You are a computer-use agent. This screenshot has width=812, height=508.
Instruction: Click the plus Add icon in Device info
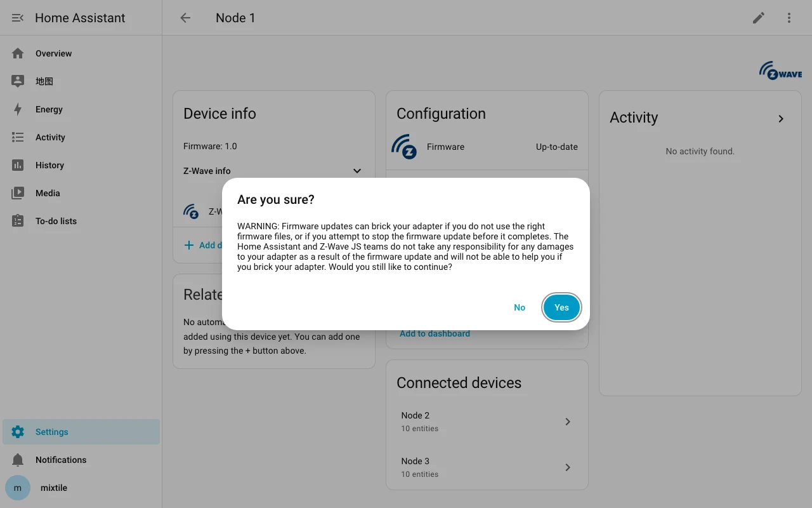pos(189,245)
